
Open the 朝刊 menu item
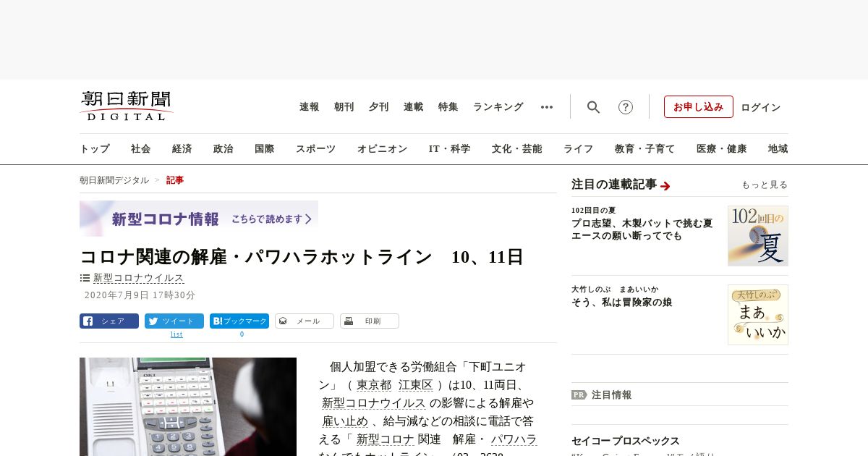pos(344,107)
